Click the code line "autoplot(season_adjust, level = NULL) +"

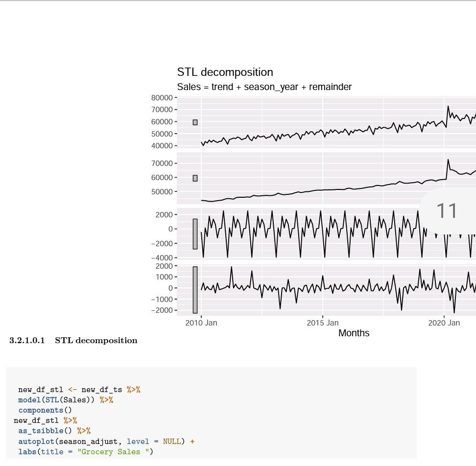coord(106,442)
